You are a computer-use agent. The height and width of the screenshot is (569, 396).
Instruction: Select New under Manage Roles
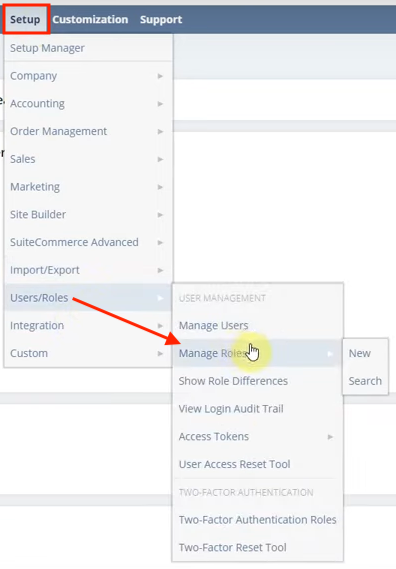[365, 353]
